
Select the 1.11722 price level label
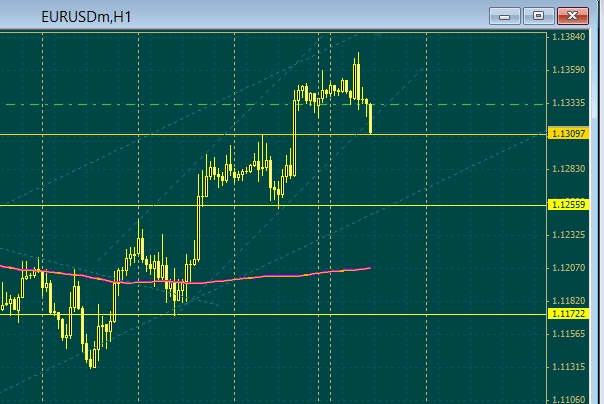(568, 313)
